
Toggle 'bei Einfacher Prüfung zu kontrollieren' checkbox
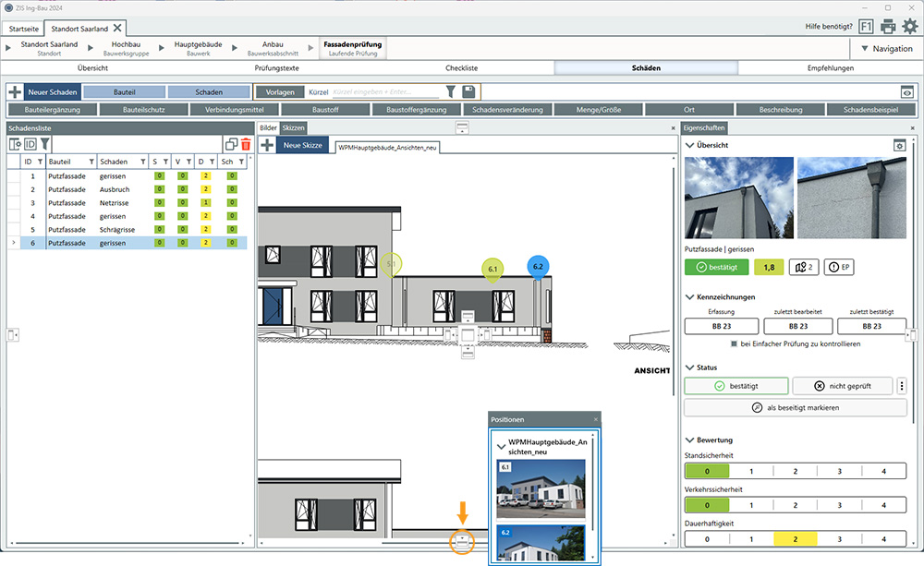pyautogui.click(x=735, y=343)
